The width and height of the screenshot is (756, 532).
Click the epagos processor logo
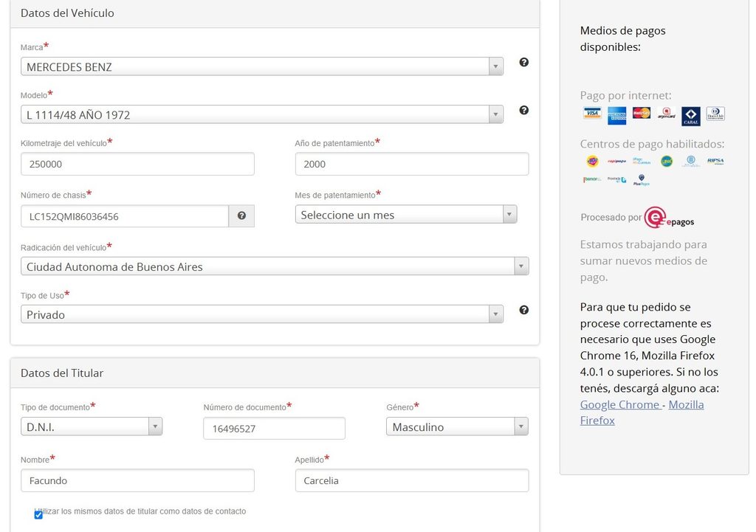pos(669,218)
